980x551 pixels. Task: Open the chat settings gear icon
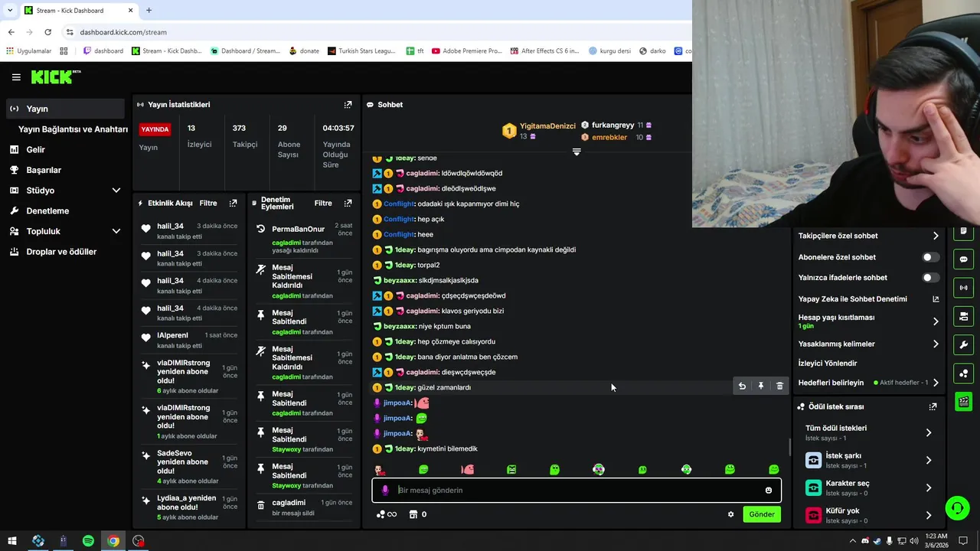[730, 514]
